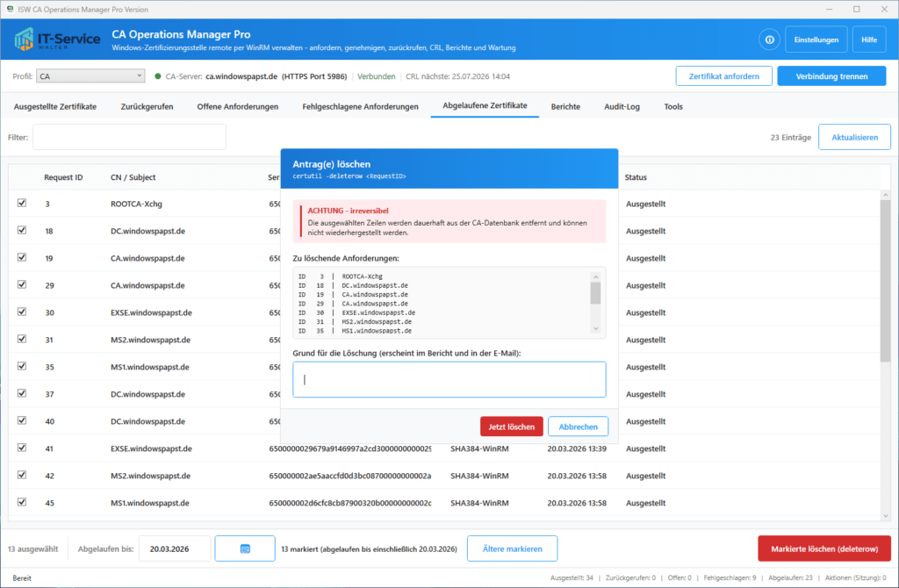899x588 pixels.
Task: Click Ältere markieren button
Action: click(x=512, y=549)
